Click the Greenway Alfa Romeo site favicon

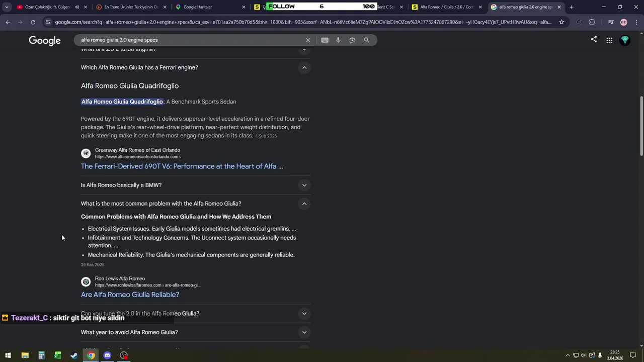[x=86, y=153]
